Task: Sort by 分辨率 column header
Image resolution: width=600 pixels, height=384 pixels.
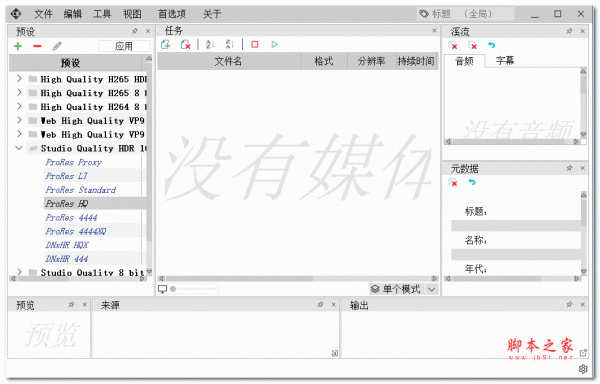Action: [x=371, y=61]
